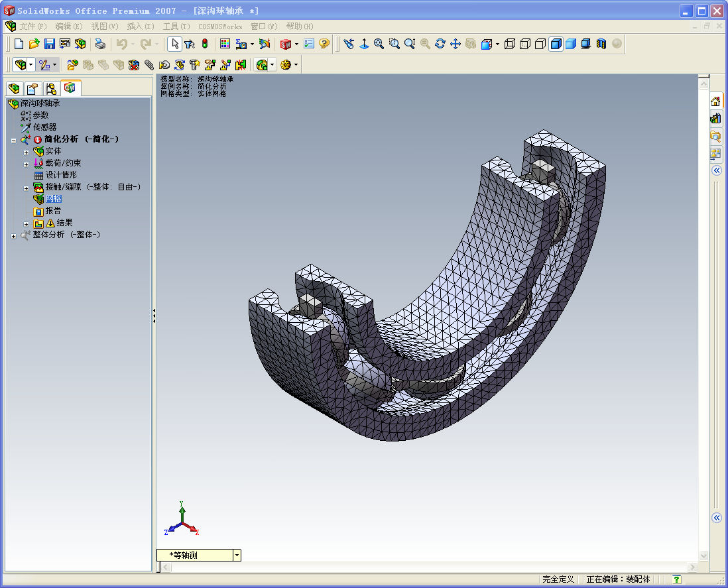Save the assembly with the floppy icon

click(x=49, y=44)
